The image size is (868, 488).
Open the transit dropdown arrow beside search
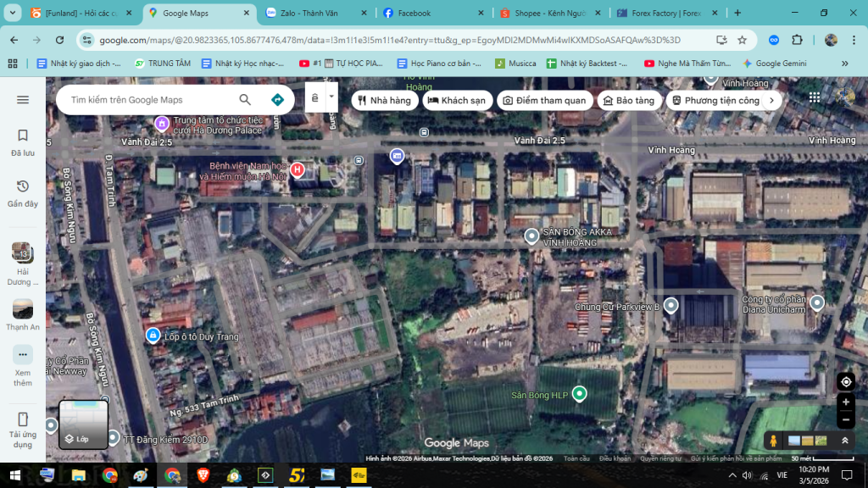pyautogui.click(x=331, y=97)
